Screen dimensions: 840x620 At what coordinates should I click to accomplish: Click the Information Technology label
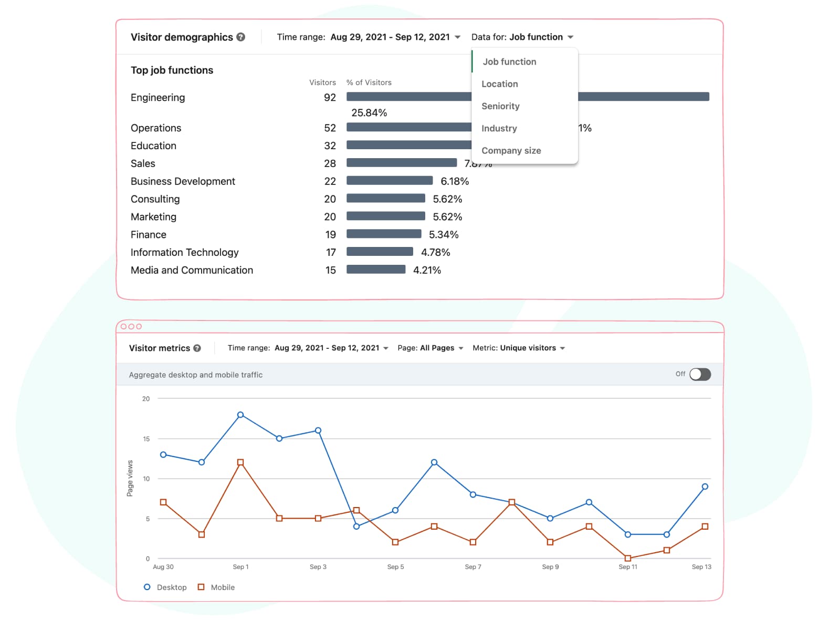pyautogui.click(x=184, y=253)
